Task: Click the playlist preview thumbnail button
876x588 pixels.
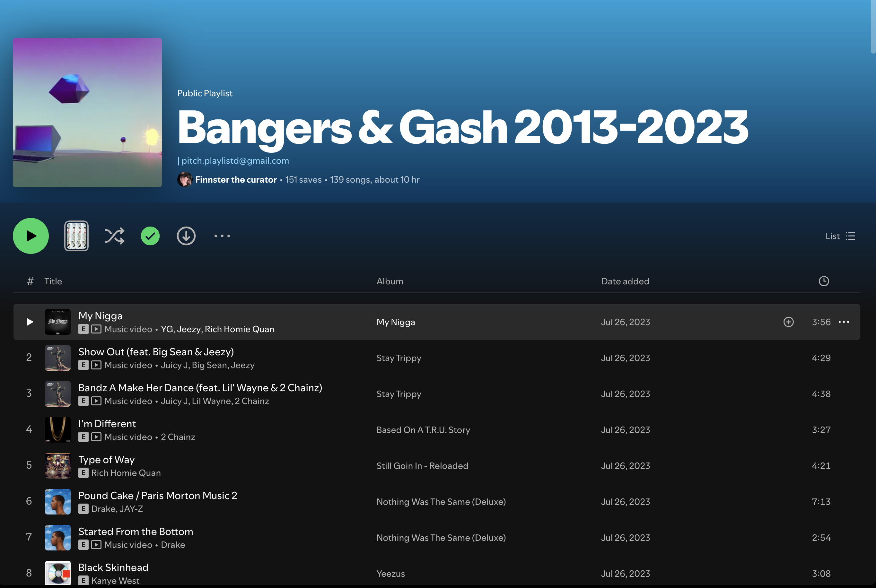Action: point(76,236)
